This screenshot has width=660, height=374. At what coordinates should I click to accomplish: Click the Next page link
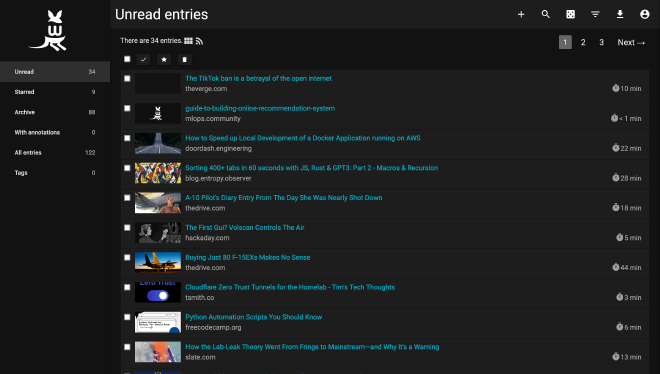631,42
